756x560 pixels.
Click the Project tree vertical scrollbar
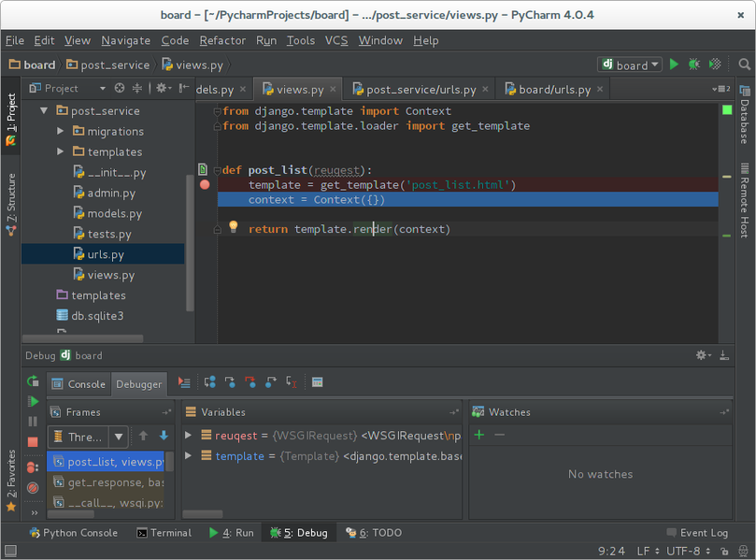point(190,244)
